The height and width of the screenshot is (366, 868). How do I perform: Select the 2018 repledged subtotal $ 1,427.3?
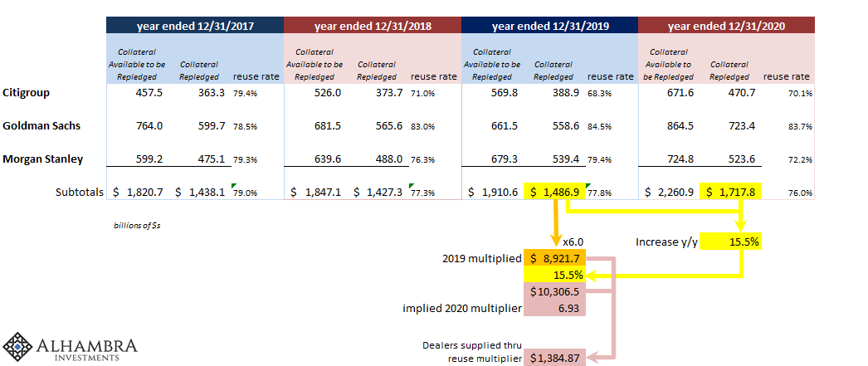378,193
